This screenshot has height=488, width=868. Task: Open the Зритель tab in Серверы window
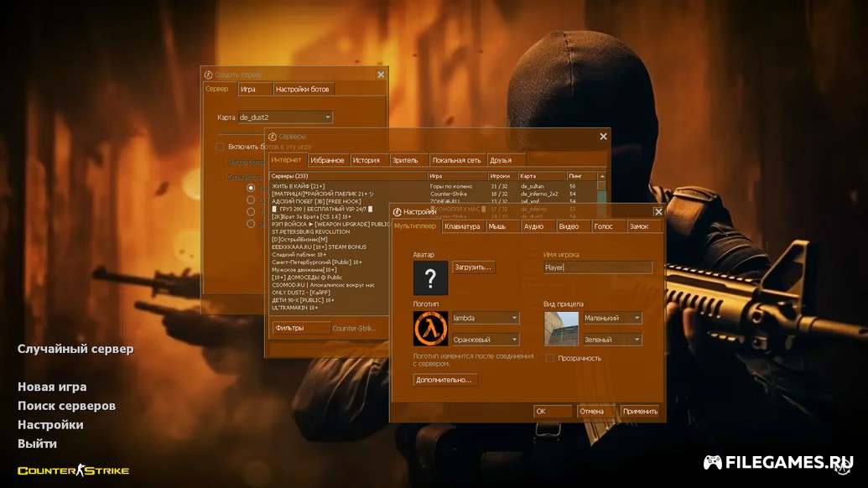point(408,160)
